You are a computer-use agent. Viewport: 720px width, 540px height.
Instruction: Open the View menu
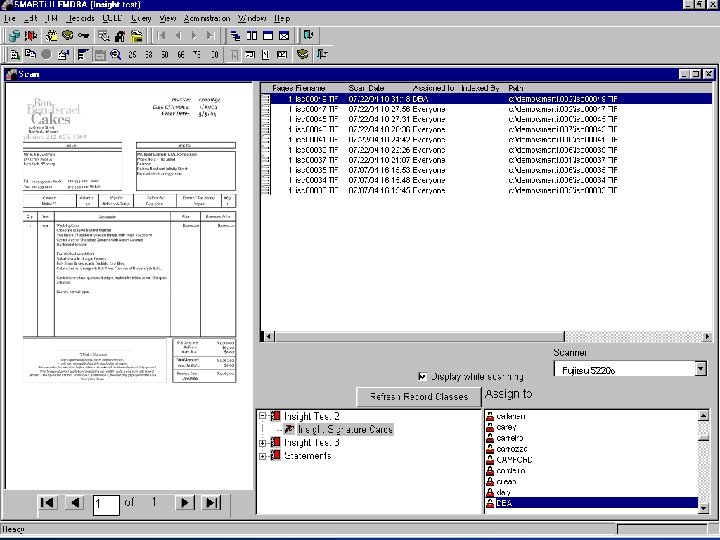click(x=168, y=18)
